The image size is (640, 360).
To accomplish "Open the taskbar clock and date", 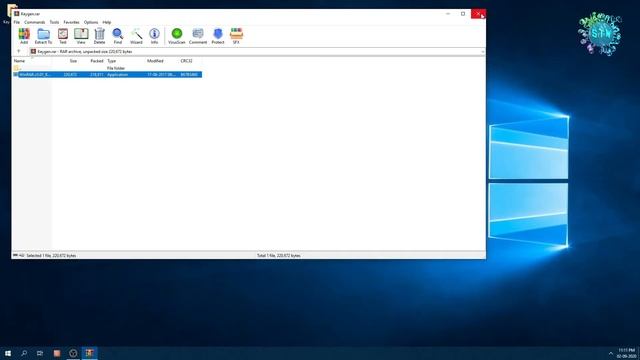I will (x=627, y=353).
